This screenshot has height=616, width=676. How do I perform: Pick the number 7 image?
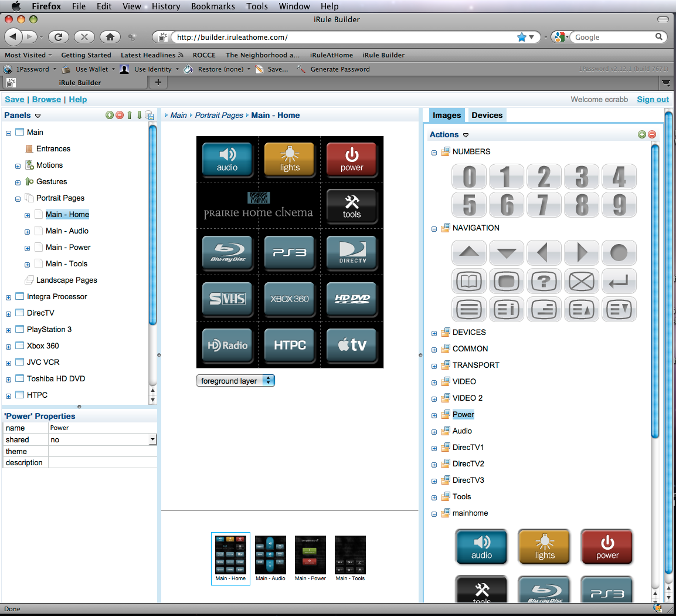[544, 205]
